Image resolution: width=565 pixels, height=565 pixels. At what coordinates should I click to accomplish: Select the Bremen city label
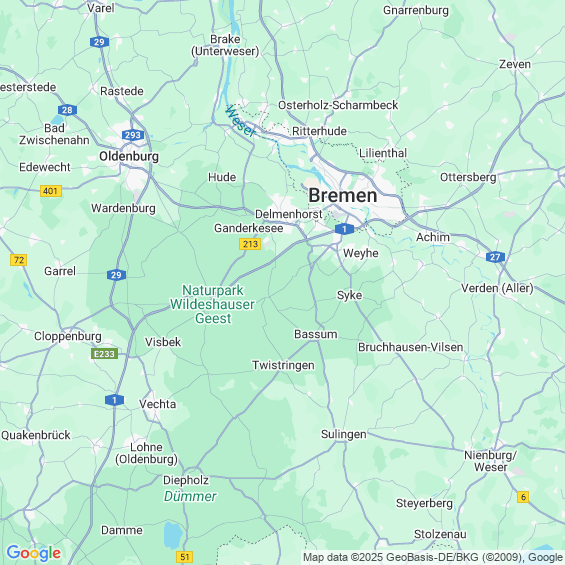(x=343, y=195)
